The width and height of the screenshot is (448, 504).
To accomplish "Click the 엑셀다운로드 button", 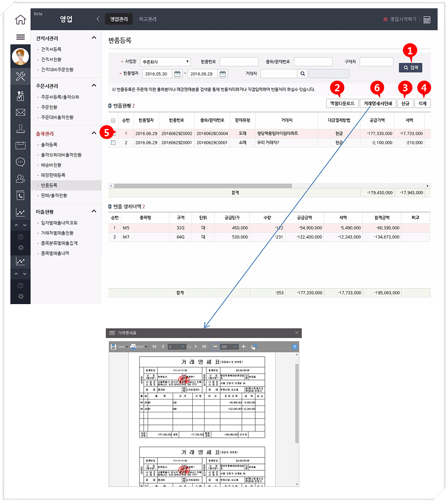I will [x=342, y=104].
